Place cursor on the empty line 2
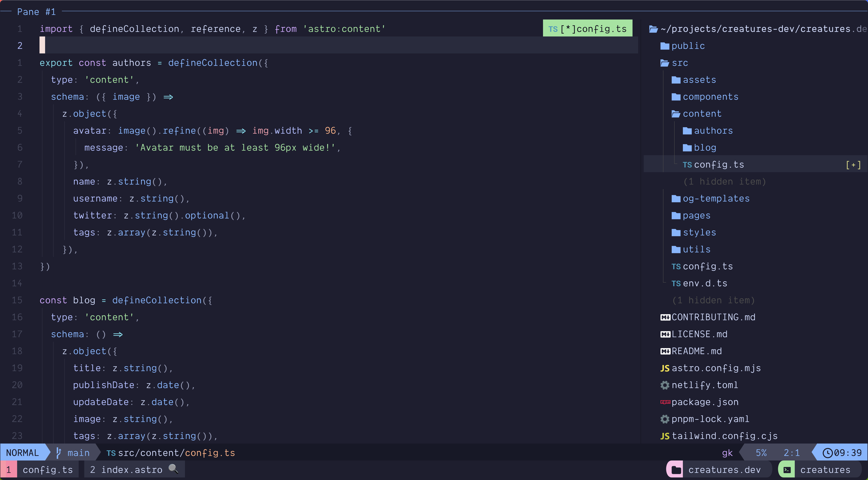This screenshot has height=480, width=868. tap(339, 45)
